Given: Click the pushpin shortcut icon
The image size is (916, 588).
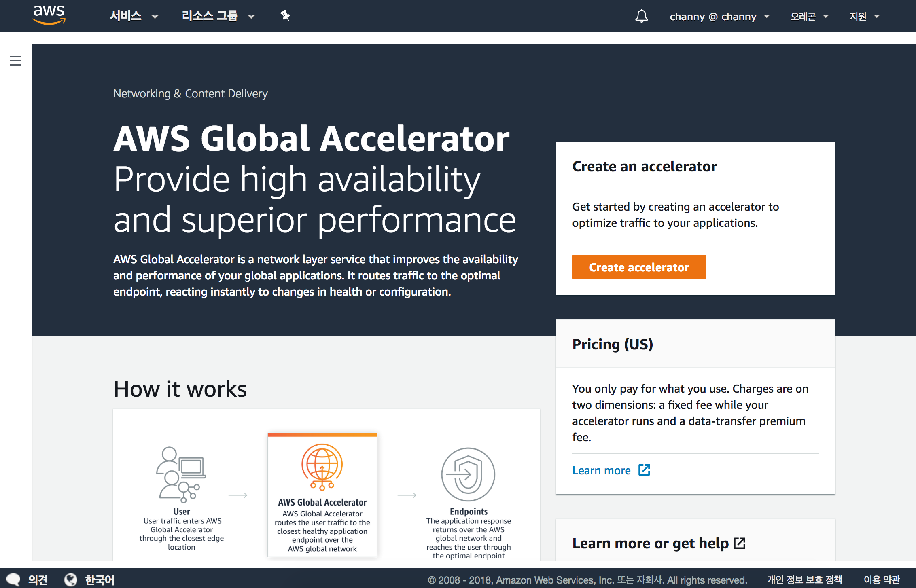Looking at the screenshot, I should [285, 16].
